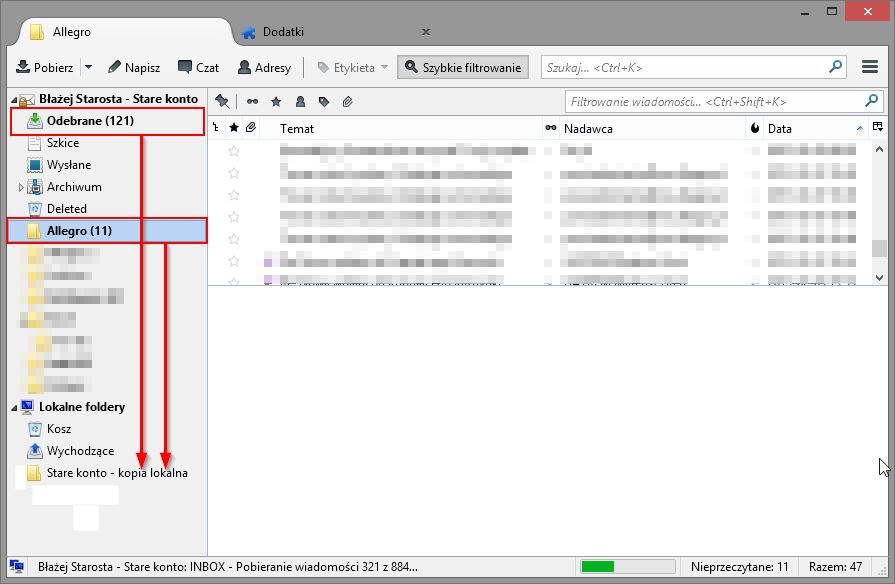Viewport: 895px width, 584px height.
Task: Sort by the attachment column header
Action: click(x=251, y=128)
